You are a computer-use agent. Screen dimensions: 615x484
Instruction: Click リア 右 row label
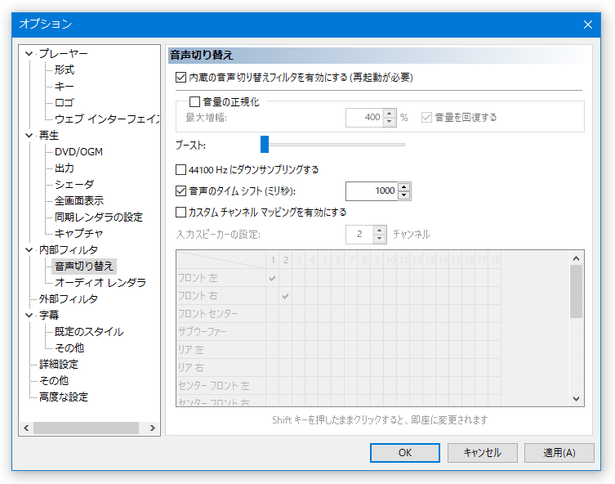[x=191, y=368]
